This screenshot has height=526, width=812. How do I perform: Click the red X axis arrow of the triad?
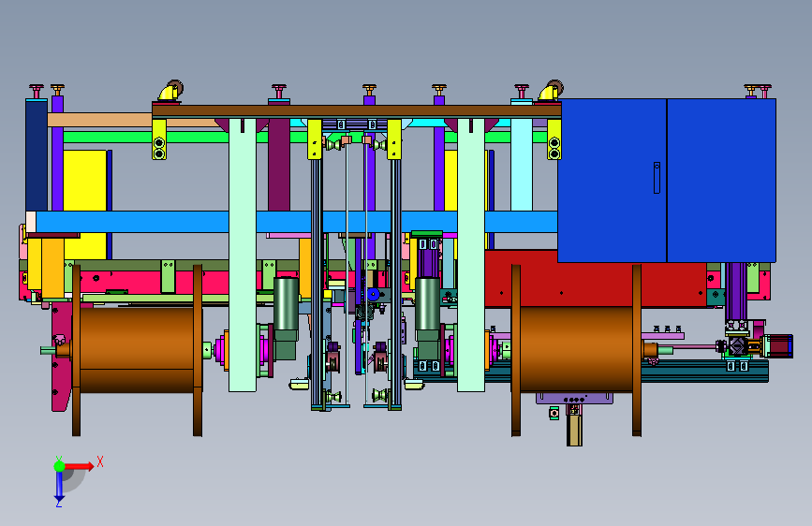(79, 466)
